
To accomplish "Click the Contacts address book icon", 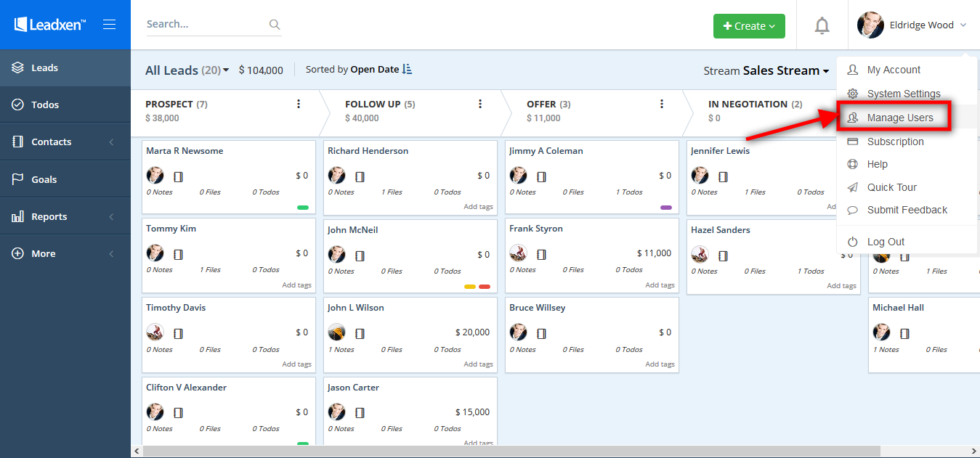I will pos(18,142).
